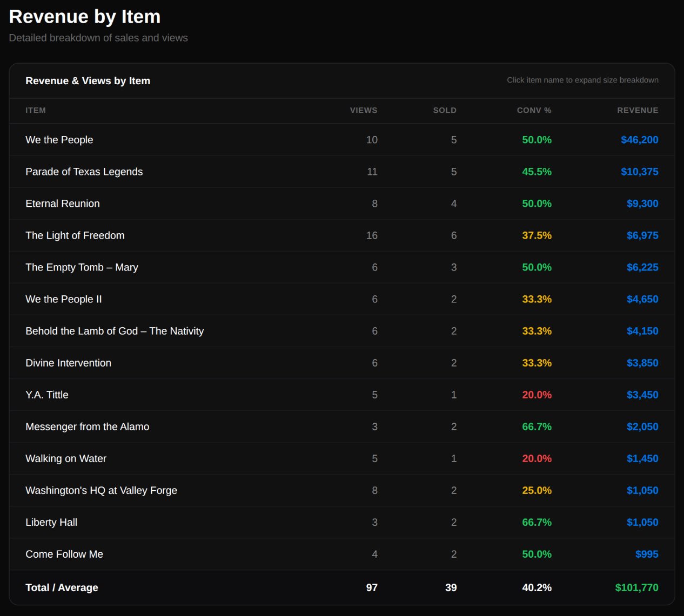Expand the Walking on Water item
Screen dimensions: 684x616
[65, 458]
